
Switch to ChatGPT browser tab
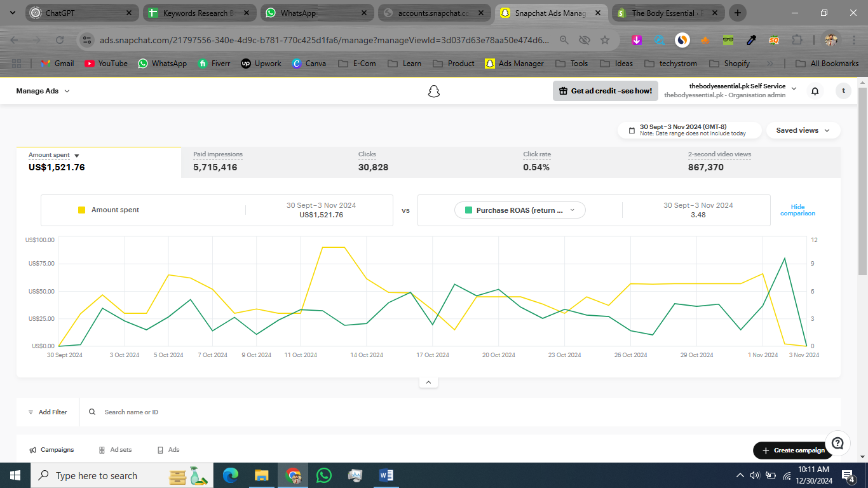81,13
